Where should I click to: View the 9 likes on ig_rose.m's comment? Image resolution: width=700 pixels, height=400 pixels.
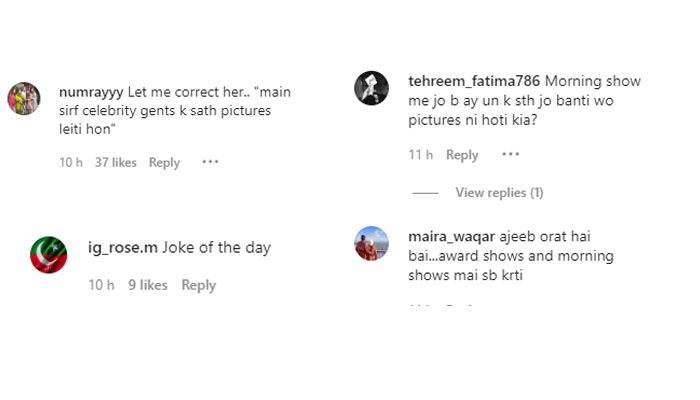148,285
